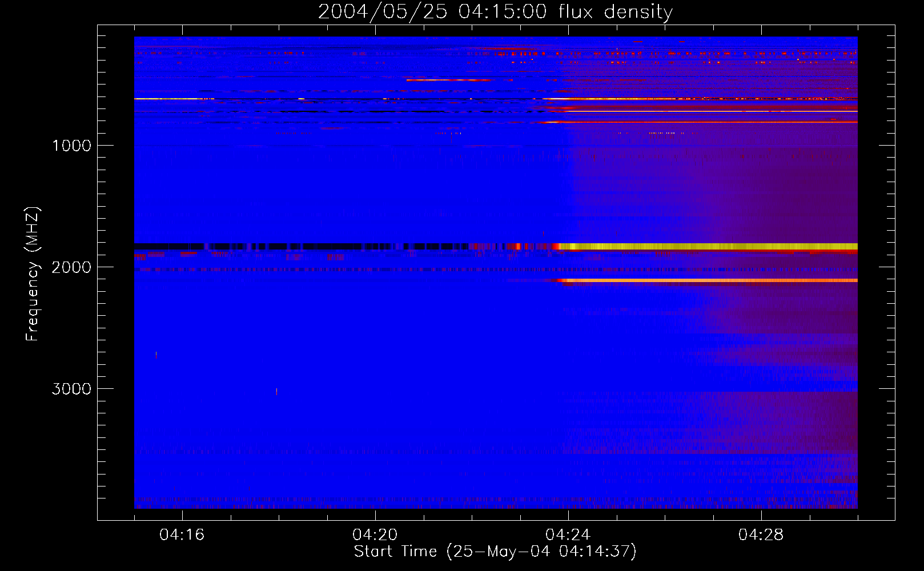Click the "3000" frequency tick label
The height and width of the screenshot is (571, 924).
[71, 389]
